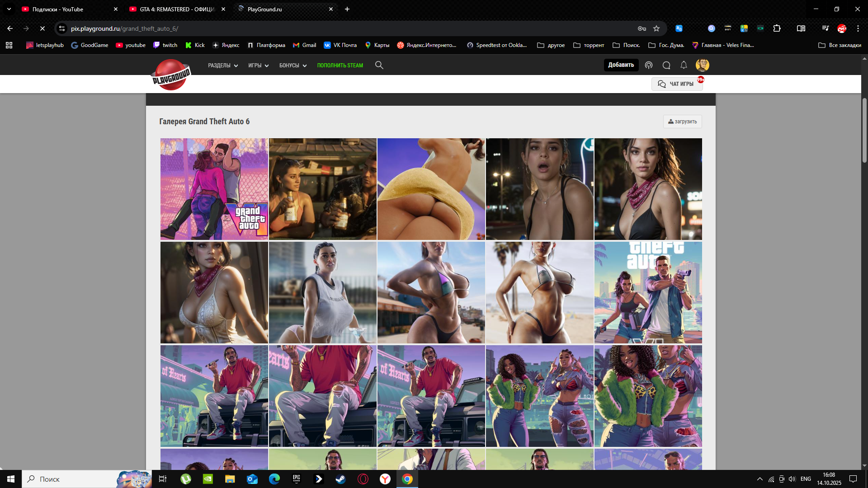This screenshot has height=488, width=868.
Task: Click ПОПОЛНИТЬ STEAM link
Action: pos(340,66)
